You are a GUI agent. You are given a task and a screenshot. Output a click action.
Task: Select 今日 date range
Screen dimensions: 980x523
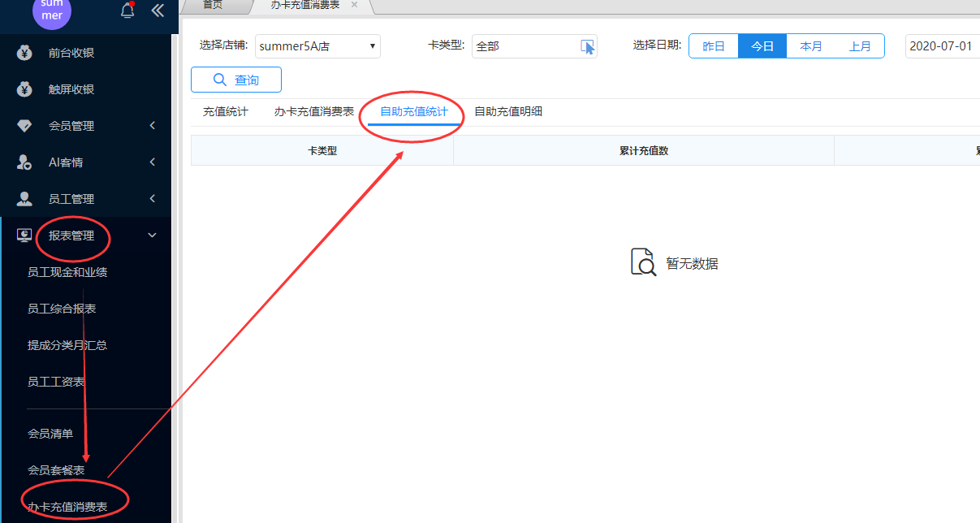tap(762, 46)
